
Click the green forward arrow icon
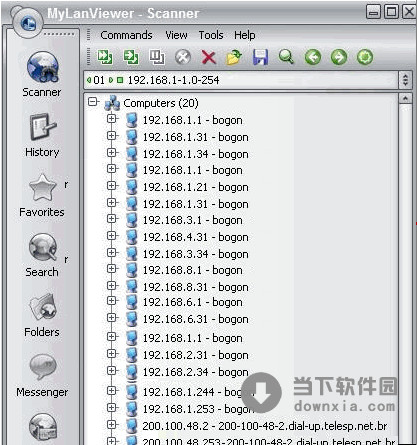click(339, 57)
